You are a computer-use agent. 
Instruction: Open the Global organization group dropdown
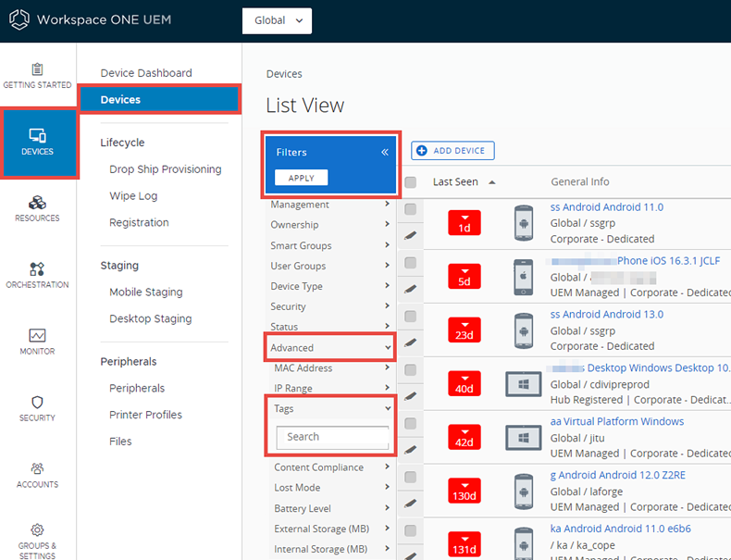[277, 20]
